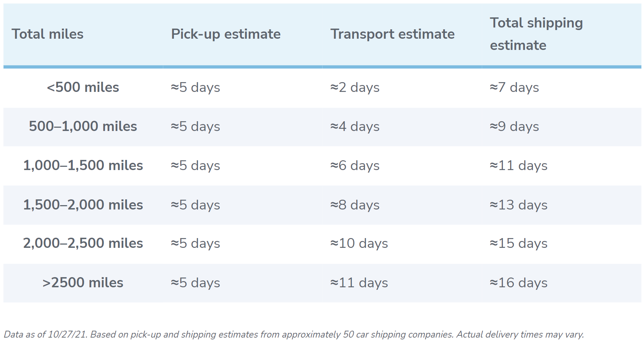Click the Total miles column header
The image size is (644, 343).
tap(47, 34)
